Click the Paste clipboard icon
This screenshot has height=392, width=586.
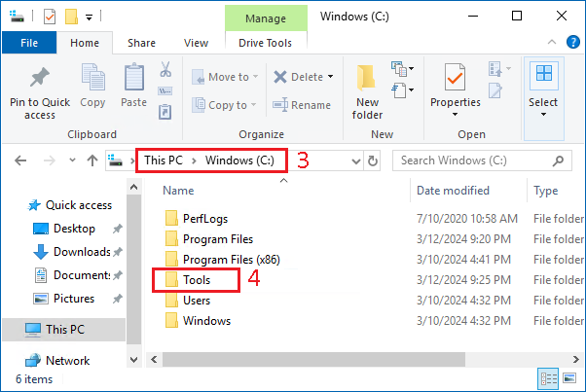pyautogui.click(x=133, y=77)
